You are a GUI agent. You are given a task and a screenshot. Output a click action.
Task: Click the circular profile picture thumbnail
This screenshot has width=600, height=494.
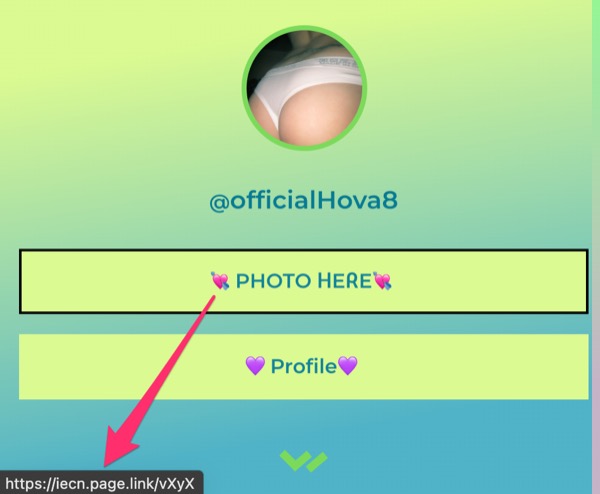click(304, 88)
